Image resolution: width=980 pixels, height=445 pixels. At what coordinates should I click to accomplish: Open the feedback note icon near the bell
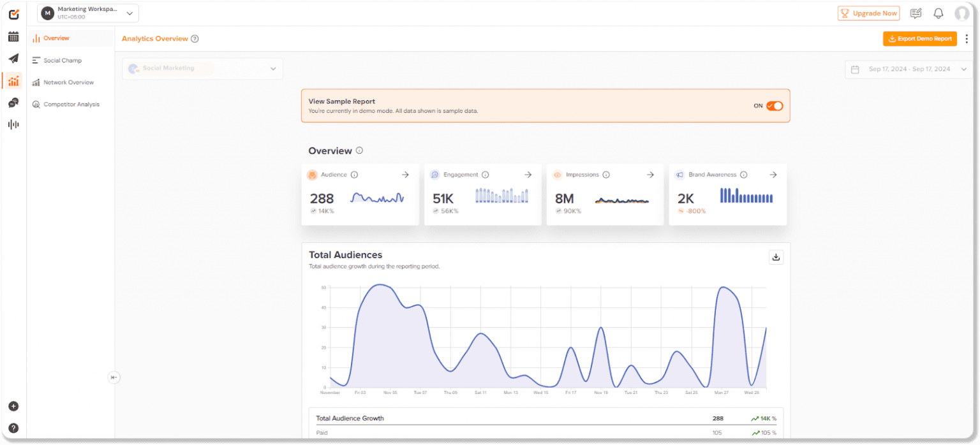[x=916, y=13]
